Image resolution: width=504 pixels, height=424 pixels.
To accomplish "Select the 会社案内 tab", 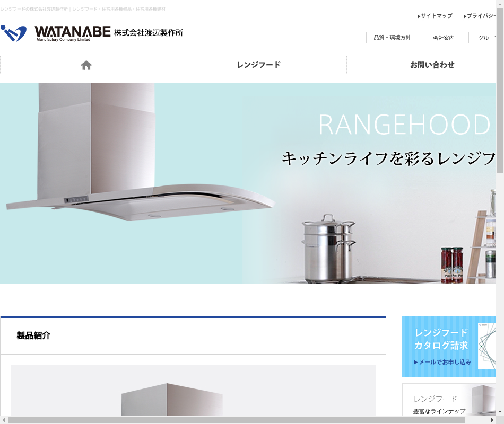I will point(444,38).
